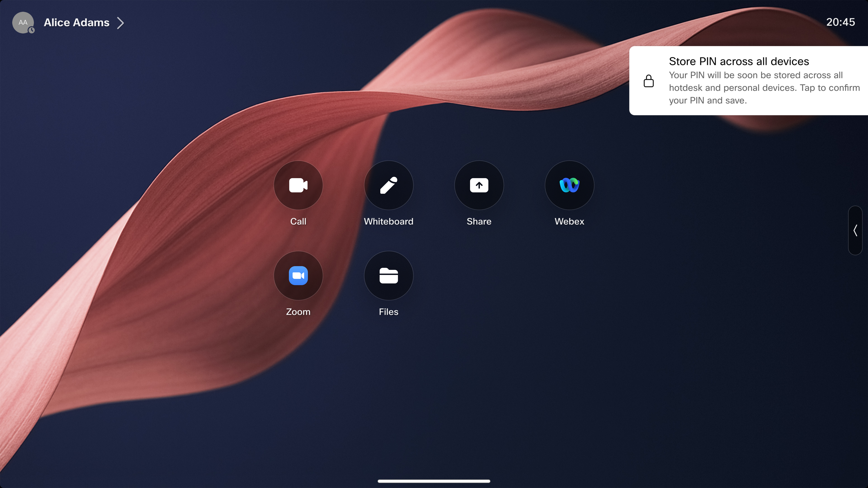868x488 pixels.
Task: Open the side panel arrow handle
Action: pyautogui.click(x=855, y=230)
